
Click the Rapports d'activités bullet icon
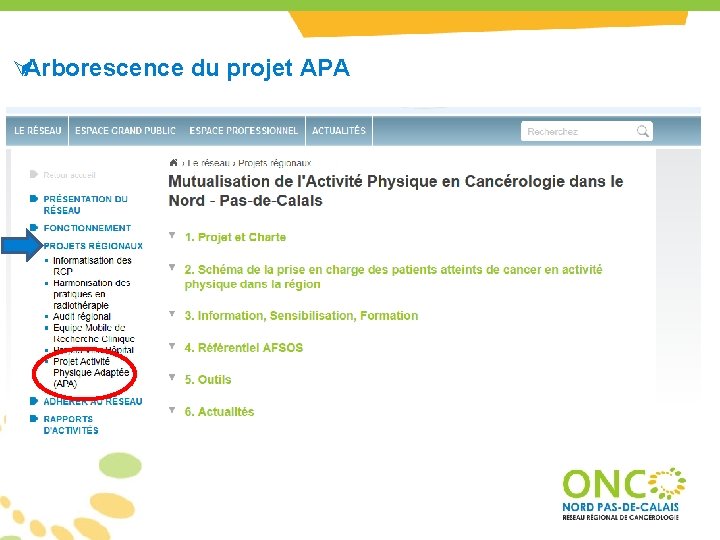coord(34,418)
